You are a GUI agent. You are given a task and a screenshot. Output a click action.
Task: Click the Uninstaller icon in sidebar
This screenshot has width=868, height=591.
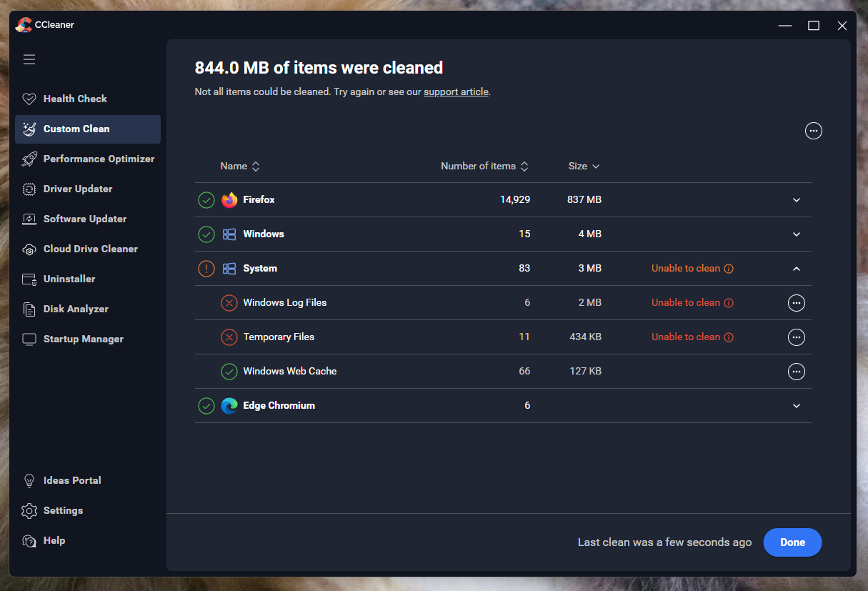[29, 279]
